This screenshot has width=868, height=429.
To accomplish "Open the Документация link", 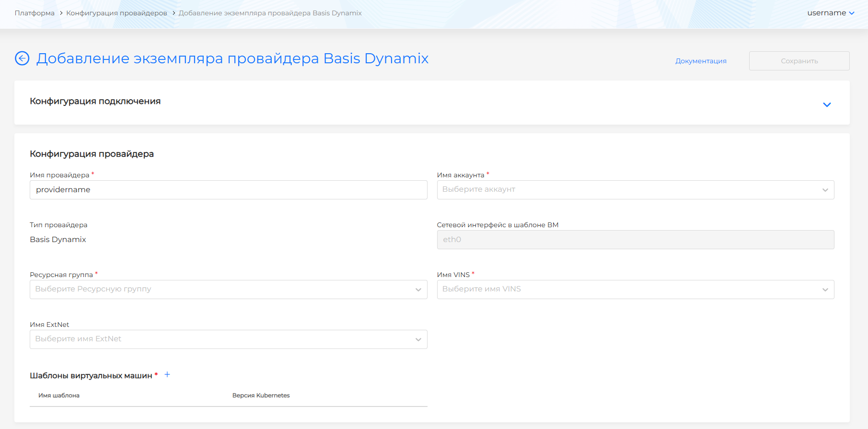I will (x=701, y=61).
